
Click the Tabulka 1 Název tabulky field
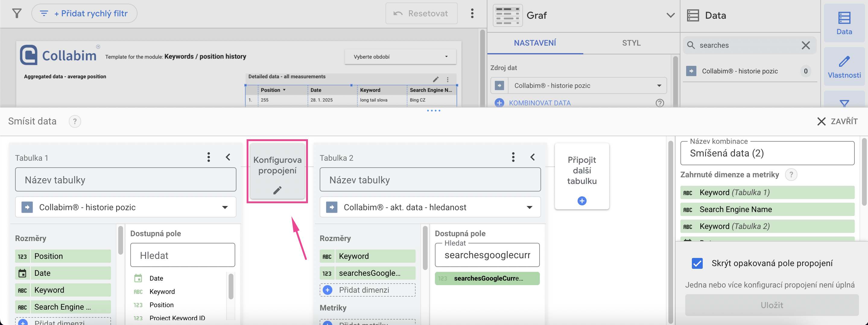[125, 179]
